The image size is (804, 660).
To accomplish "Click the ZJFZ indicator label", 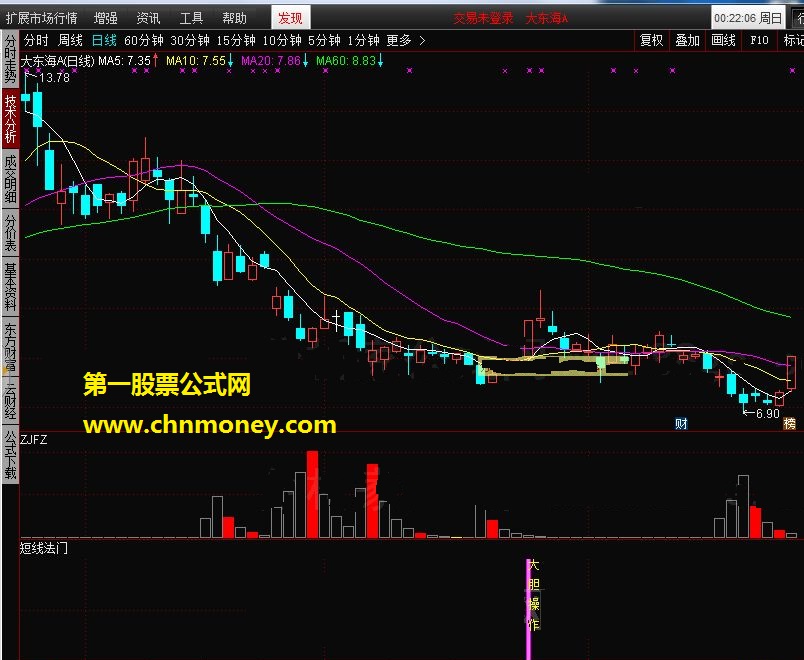I will click(x=34, y=439).
